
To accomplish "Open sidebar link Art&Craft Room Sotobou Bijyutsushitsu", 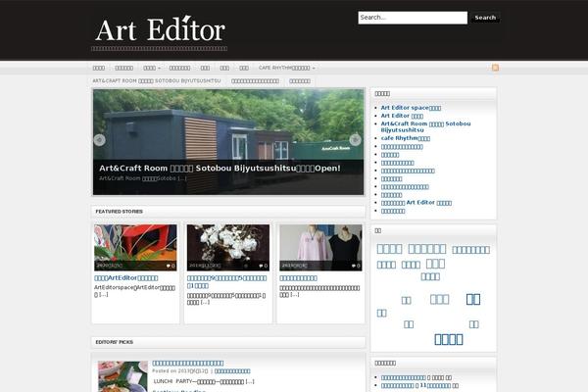I will tap(425, 126).
